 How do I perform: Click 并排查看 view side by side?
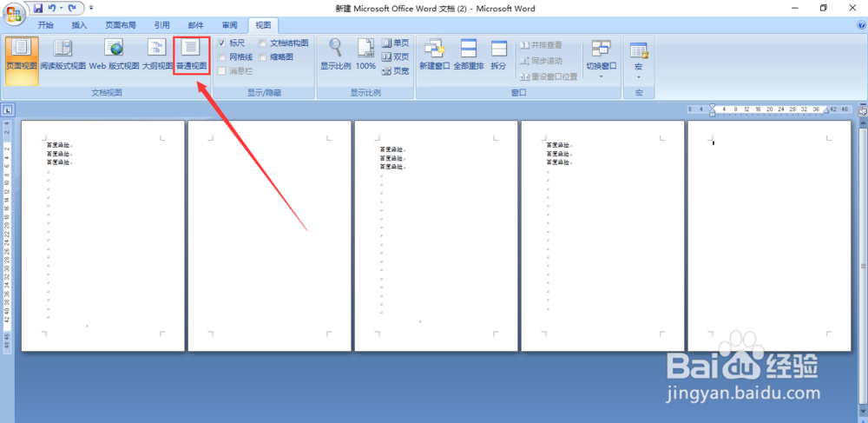coord(540,45)
